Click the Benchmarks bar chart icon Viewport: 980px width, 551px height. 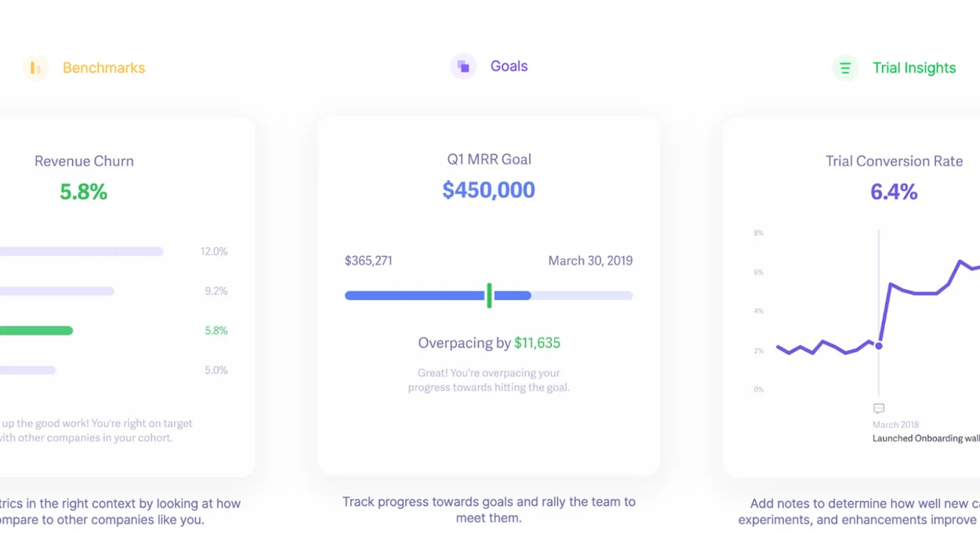(x=35, y=68)
